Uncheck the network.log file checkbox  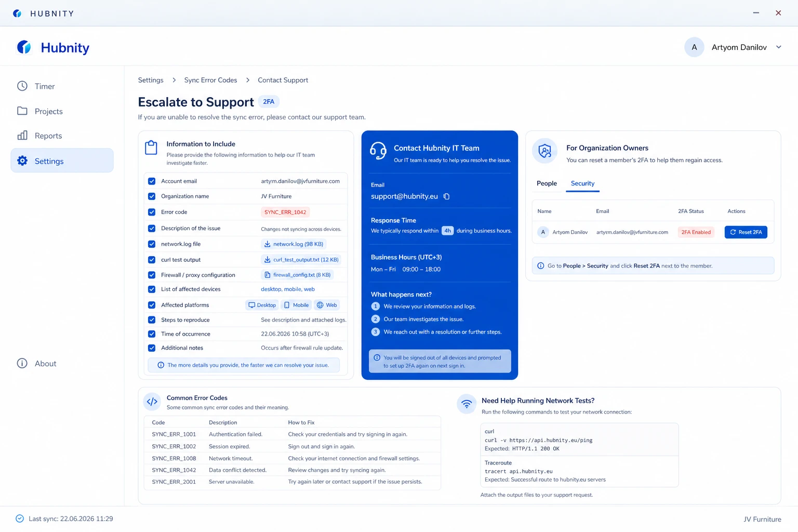tap(152, 244)
